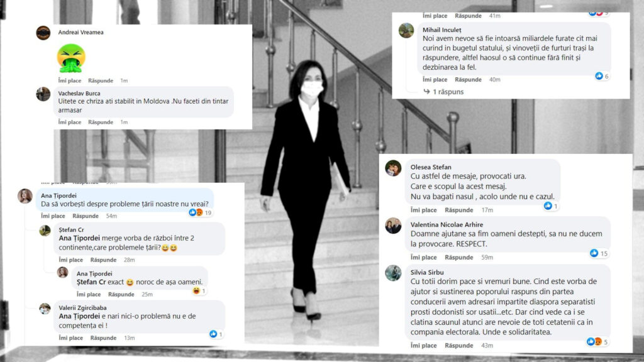This screenshot has width=644, height=362.
Task: Click the vomiting emoji sticker in Andreai's comment
Action: point(71,58)
